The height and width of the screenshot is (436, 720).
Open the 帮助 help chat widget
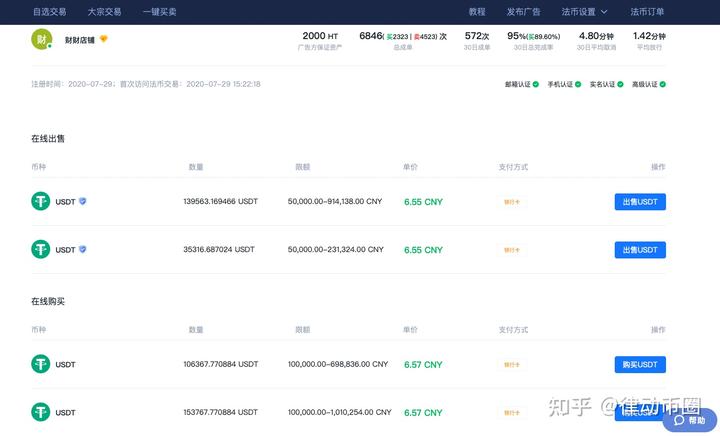(x=691, y=421)
